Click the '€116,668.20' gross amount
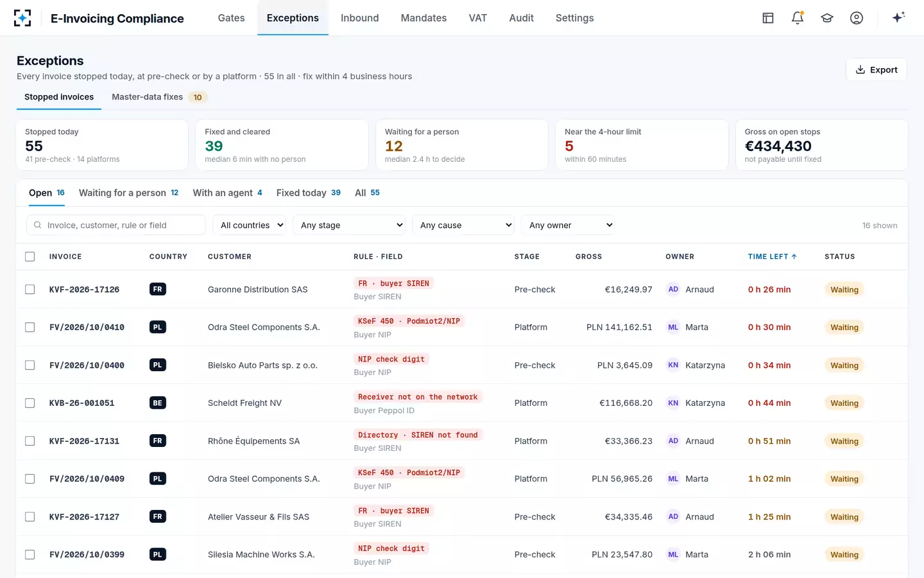The image size is (924, 578). (x=626, y=403)
